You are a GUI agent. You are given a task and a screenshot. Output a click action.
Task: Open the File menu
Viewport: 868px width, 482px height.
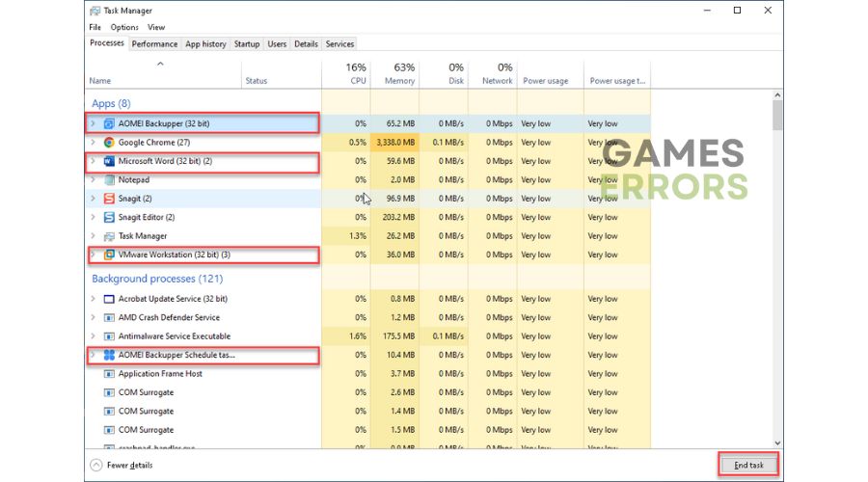tap(95, 27)
